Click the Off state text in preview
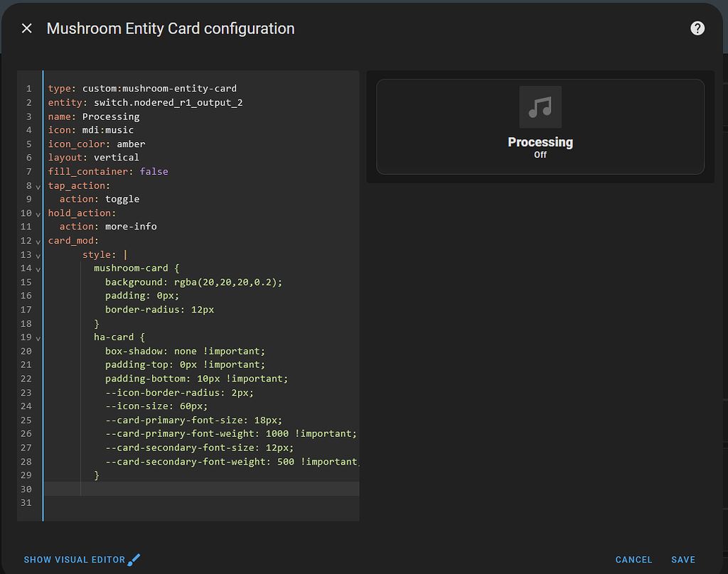This screenshot has width=728, height=574. [540, 153]
